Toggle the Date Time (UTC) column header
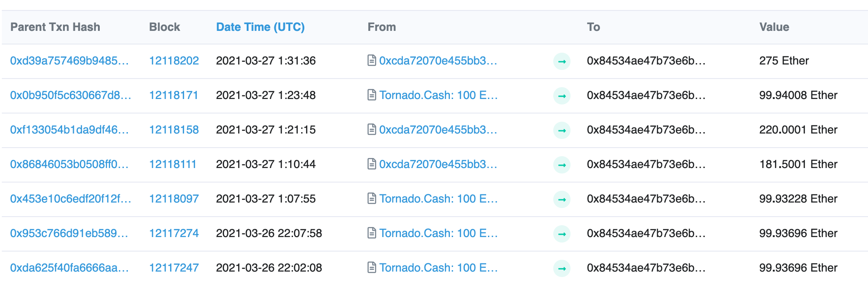Viewport: 868px width, 297px height. click(x=260, y=27)
